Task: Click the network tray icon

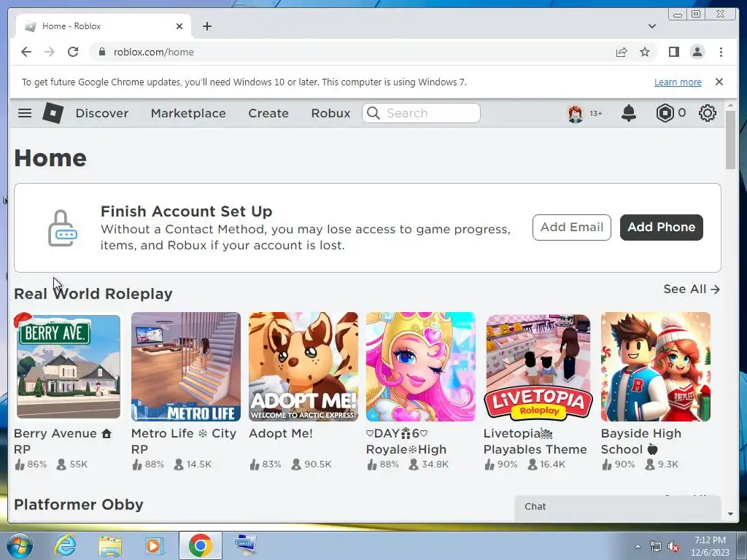Action: pos(656,547)
